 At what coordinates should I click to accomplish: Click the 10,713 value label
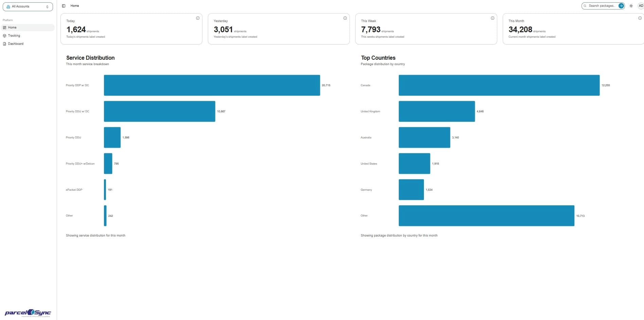(x=580, y=216)
